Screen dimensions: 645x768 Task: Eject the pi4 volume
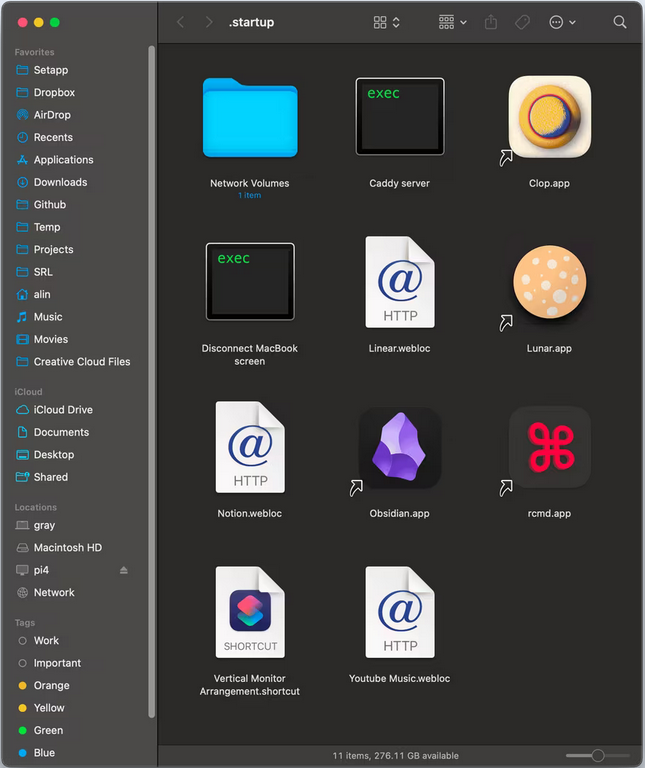pyautogui.click(x=123, y=570)
